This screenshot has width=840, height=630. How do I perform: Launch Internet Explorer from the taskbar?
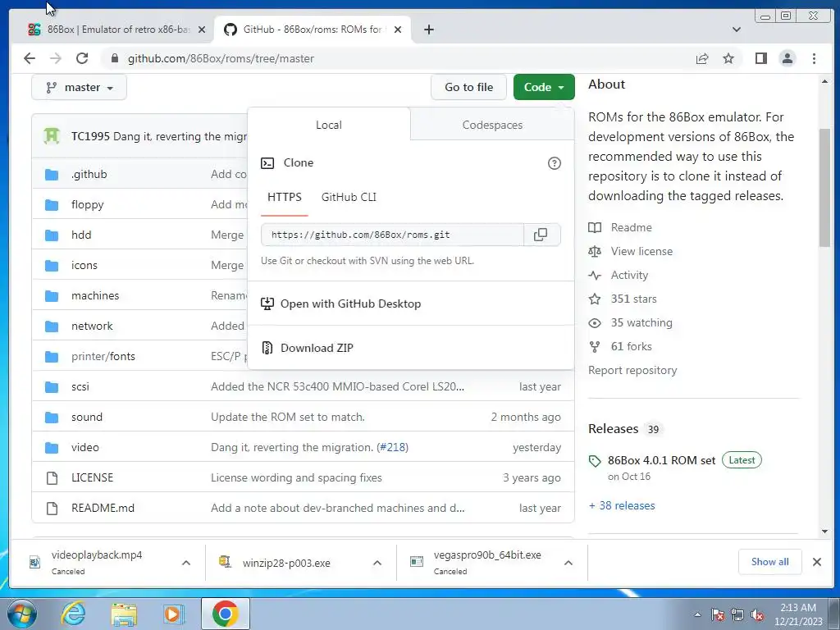[x=73, y=614]
